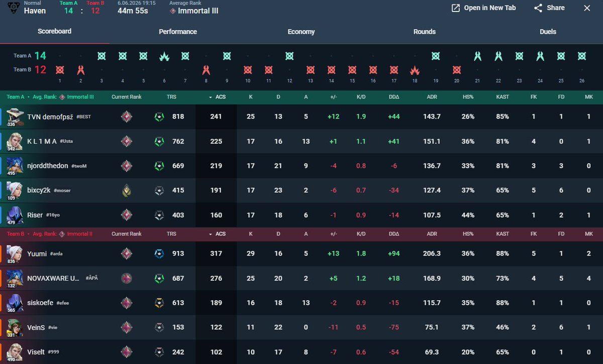Sort Team A table by HS% column

[468, 97]
